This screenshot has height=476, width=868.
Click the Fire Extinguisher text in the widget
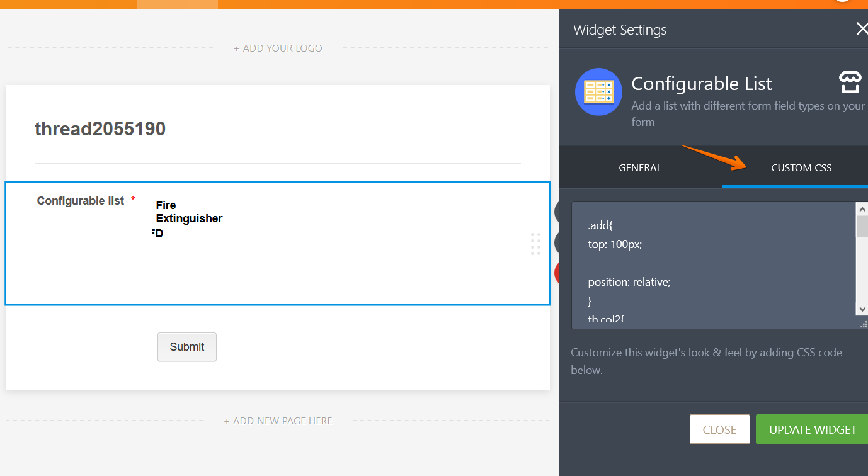(x=188, y=212)
